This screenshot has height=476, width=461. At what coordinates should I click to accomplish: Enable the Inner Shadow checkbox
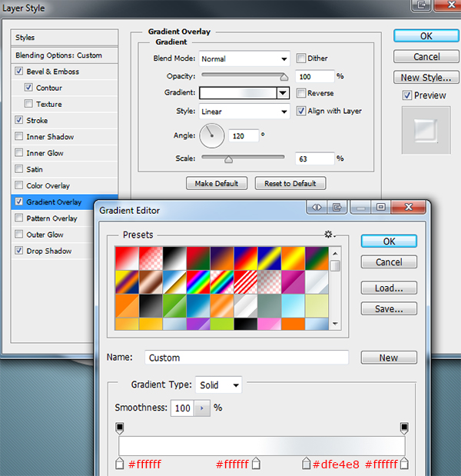click(x=18, y=136)
